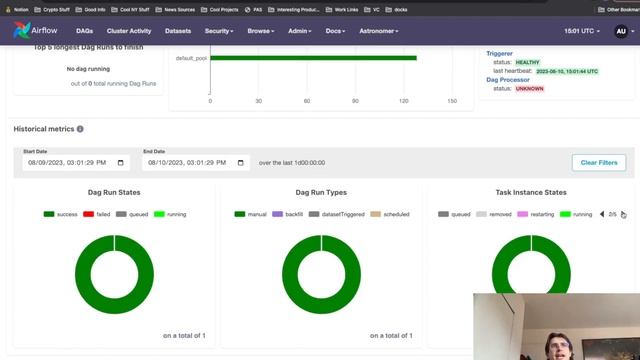640x360 pixels.
Task: Click the 'No dag running' text
Action: click(x=88, y=69)
